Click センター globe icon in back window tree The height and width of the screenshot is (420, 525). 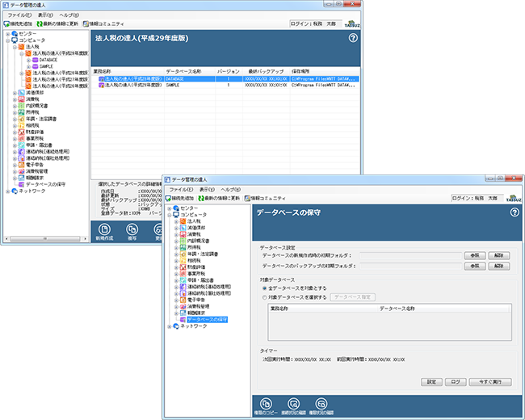click(x=15, y=33)
